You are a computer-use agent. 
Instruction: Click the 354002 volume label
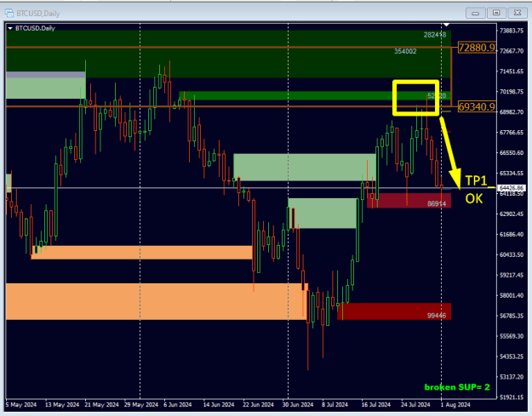click(x=405, y=51)
